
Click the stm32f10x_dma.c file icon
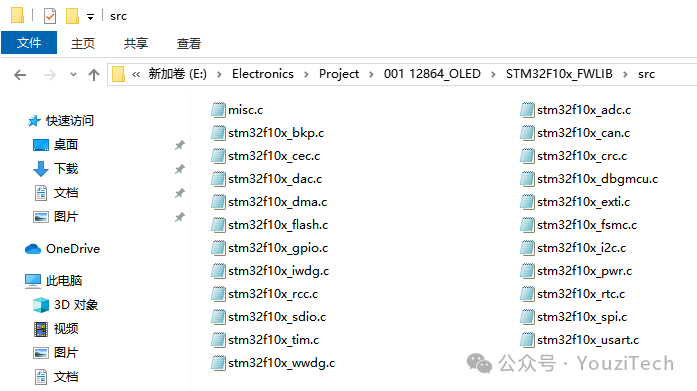point(218,202)
